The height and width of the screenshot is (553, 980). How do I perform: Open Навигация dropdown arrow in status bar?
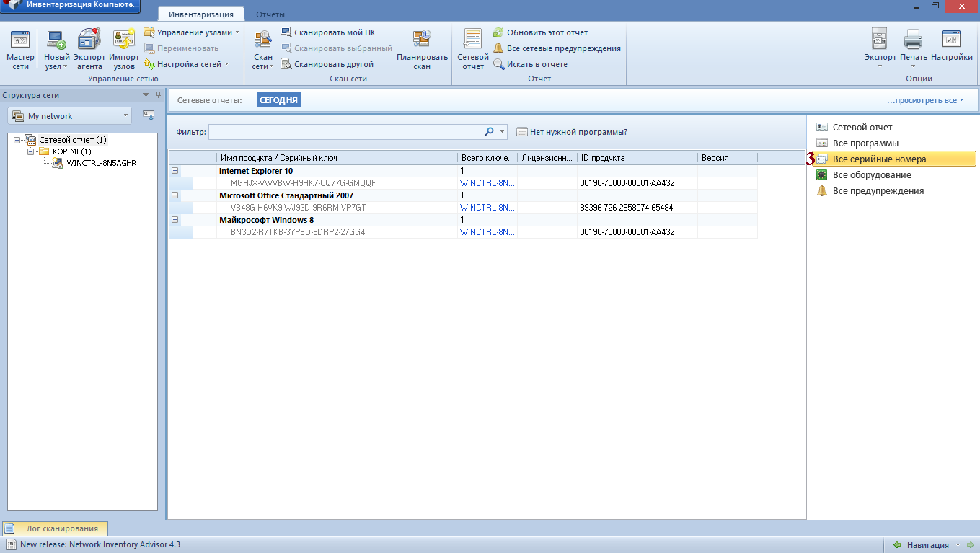click(958, 544)
